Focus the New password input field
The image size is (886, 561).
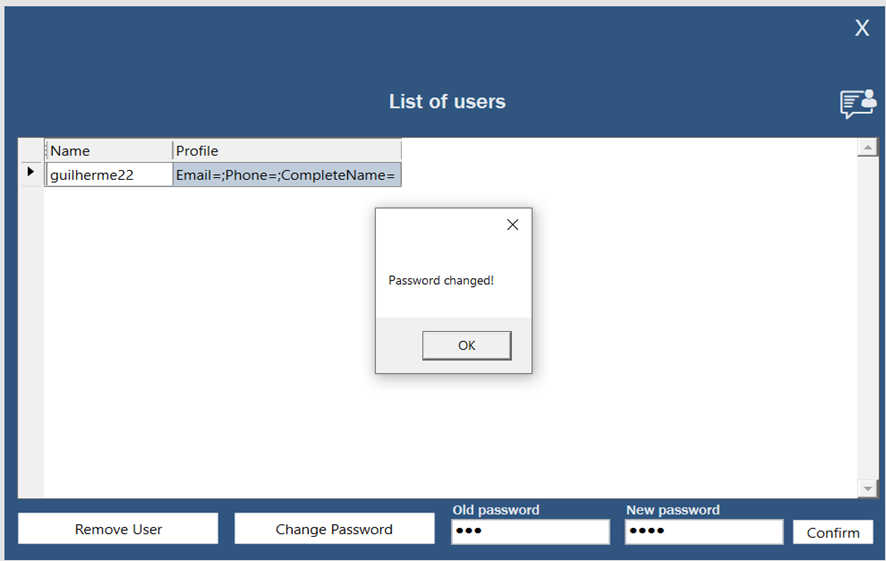pyautogui.click(x=704, y=531)
